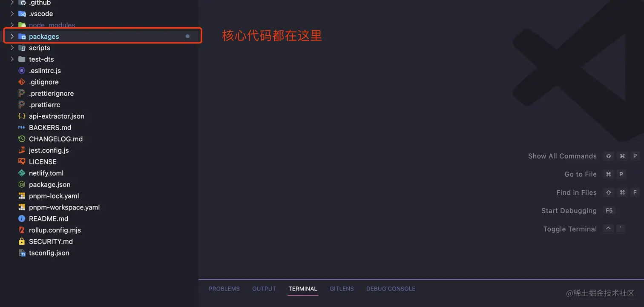Open the .prettierrc file
Screen dimensions: 644x307
[x=45, y=105]
